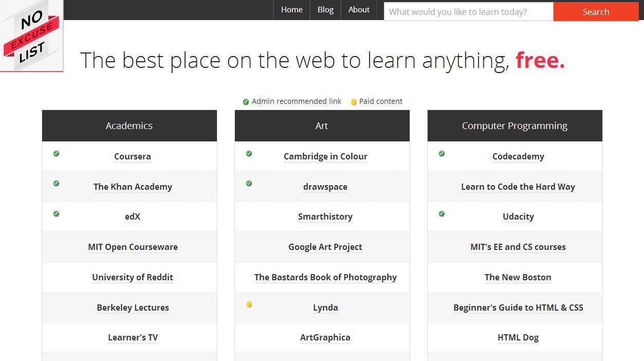Open the Codecademy link

[518, 156]
